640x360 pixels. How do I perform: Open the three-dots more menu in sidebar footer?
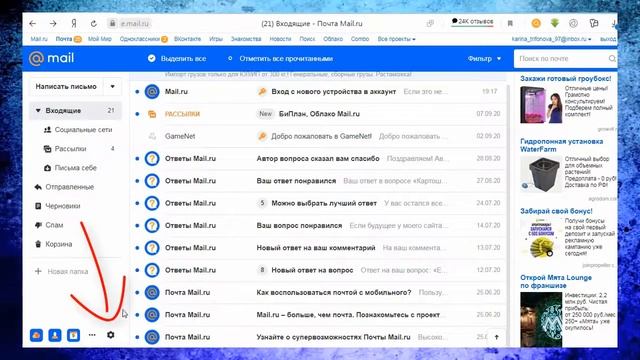[92, 335]
